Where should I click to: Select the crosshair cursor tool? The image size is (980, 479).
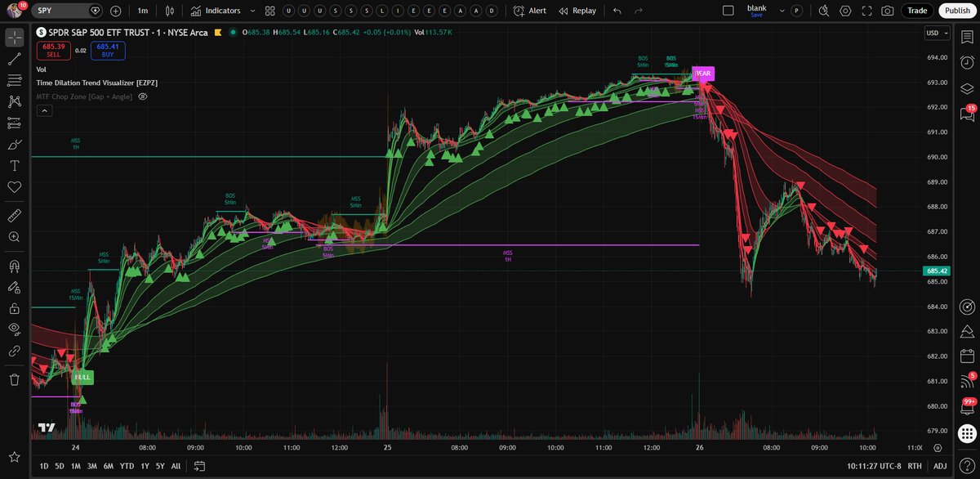coord(14,38)
